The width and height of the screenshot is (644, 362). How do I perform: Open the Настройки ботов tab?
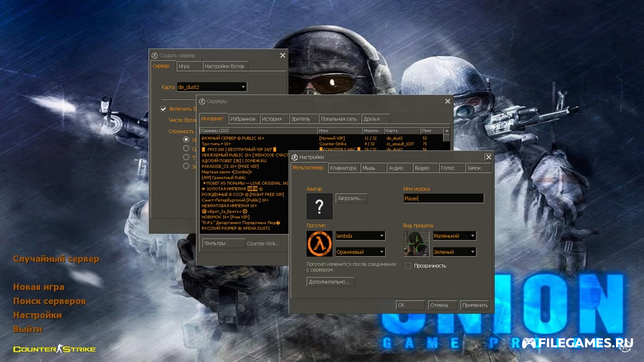click(x=225, y=66)
